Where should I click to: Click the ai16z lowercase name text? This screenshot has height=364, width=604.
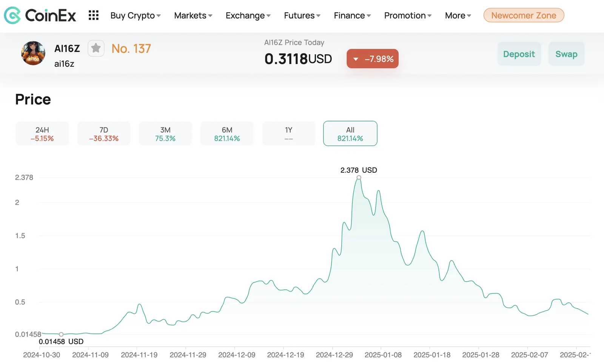click(x=64, y=64)
